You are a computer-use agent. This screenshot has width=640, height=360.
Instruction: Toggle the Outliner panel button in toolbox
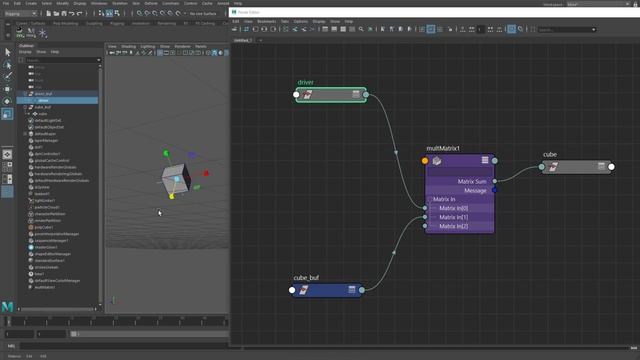pyautogui.click(x=7, y=192)
